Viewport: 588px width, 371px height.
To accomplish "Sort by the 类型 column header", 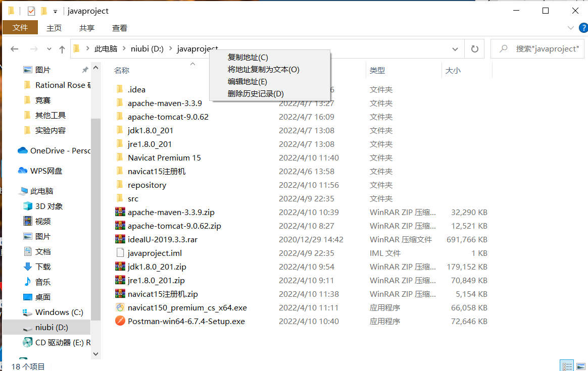I will (377, 71).
